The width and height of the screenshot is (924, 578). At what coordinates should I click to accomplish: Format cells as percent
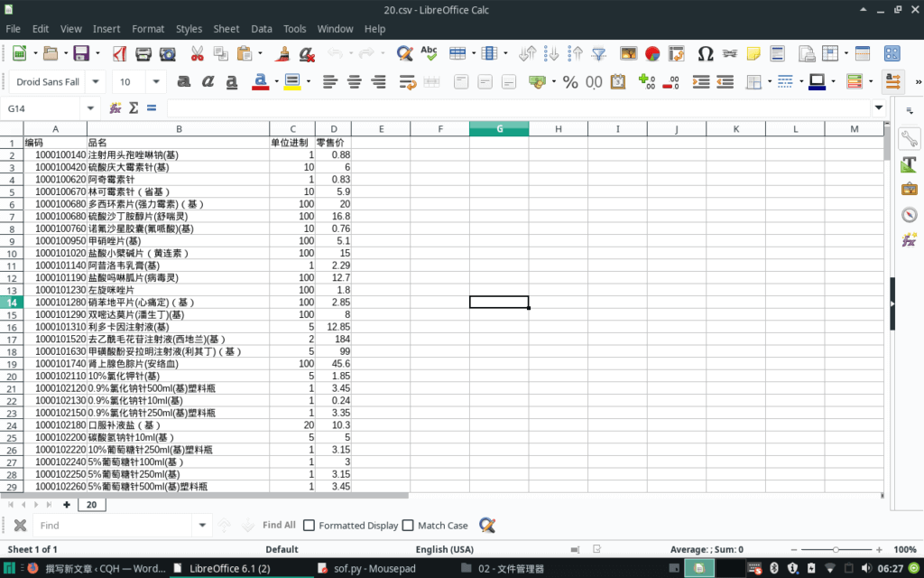pyautogui.click(x=570, y=81)
